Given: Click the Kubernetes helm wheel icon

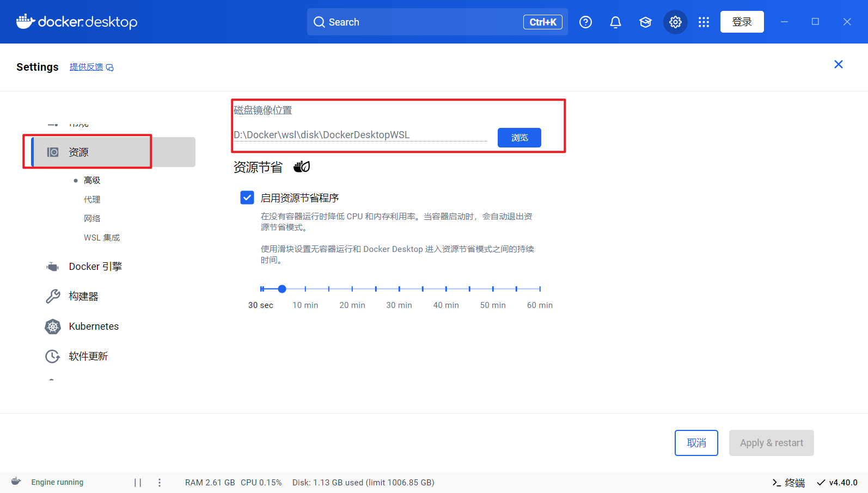Looking at the screenshot, I should tap(53, 326).
